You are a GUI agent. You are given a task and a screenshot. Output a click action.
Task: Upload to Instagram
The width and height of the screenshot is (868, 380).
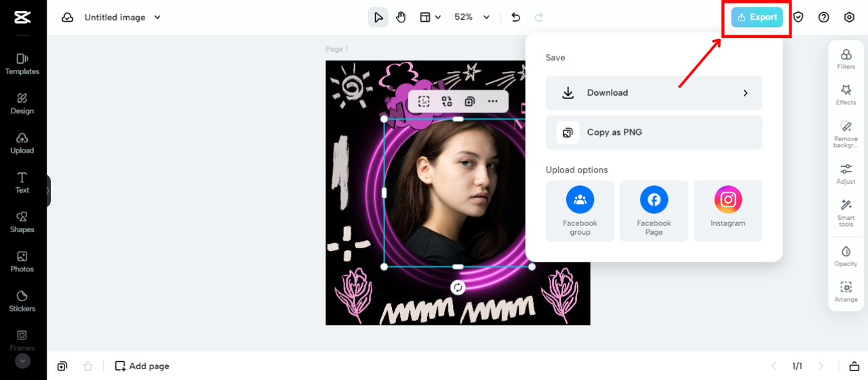pyautogui.click(x=728, y=211)
